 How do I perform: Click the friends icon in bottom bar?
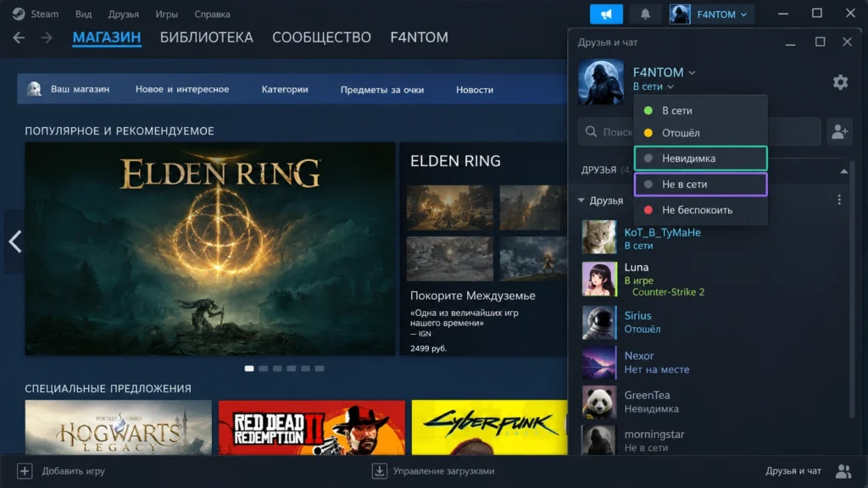(x=843, y=471)
